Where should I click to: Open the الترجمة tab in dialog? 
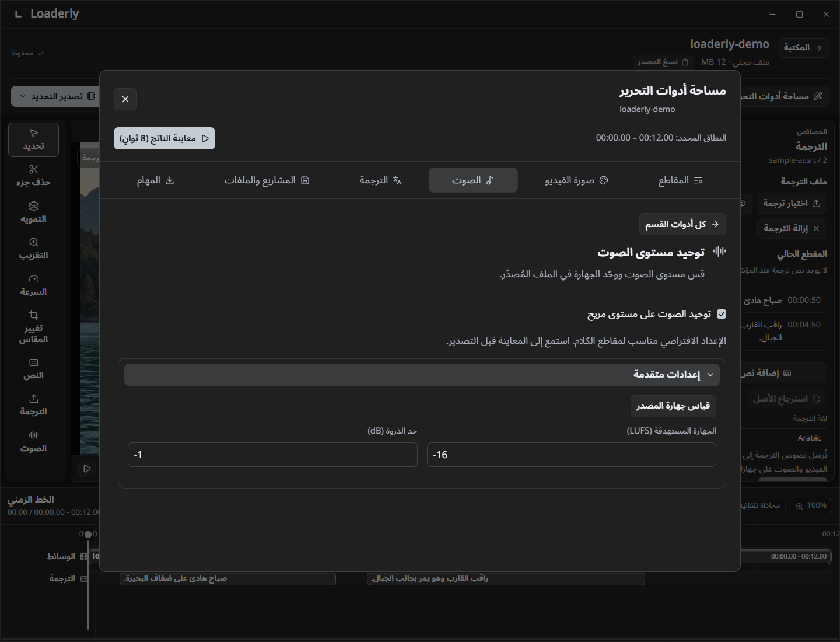coord(380,180)
